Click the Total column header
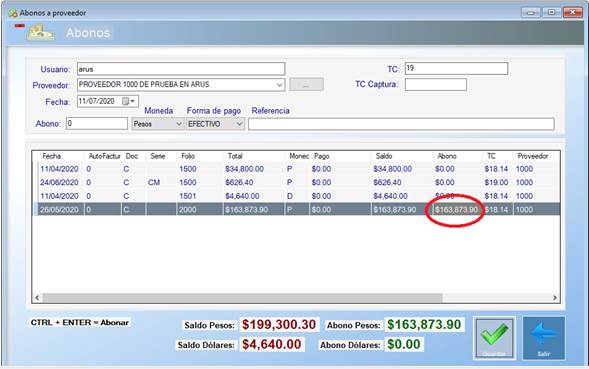This screenshot has height=369, width=589. click(x=235, y=156)
